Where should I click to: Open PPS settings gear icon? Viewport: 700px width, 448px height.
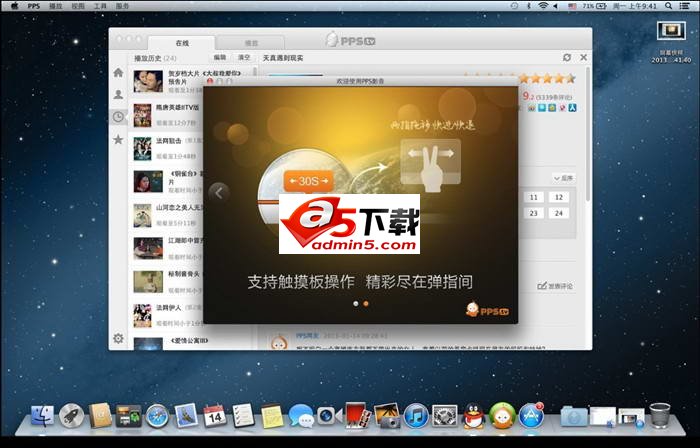point(118,338)
